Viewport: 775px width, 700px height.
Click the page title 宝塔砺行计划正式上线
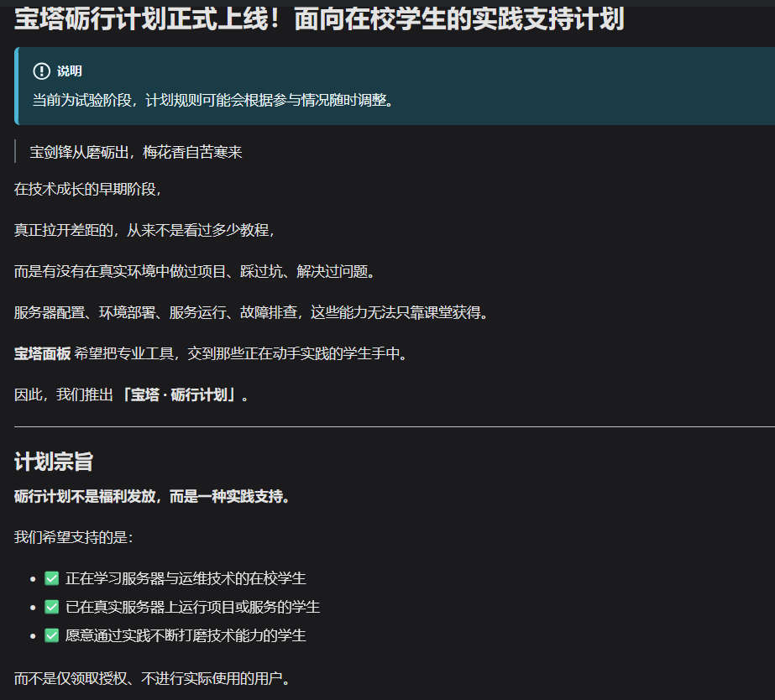(319, 19)
